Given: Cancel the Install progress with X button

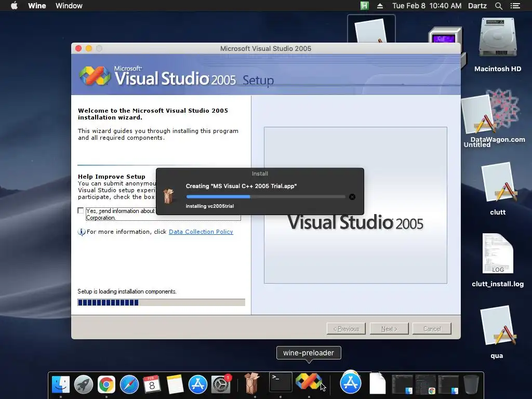Looking at the screenshot, I should 352,197.
